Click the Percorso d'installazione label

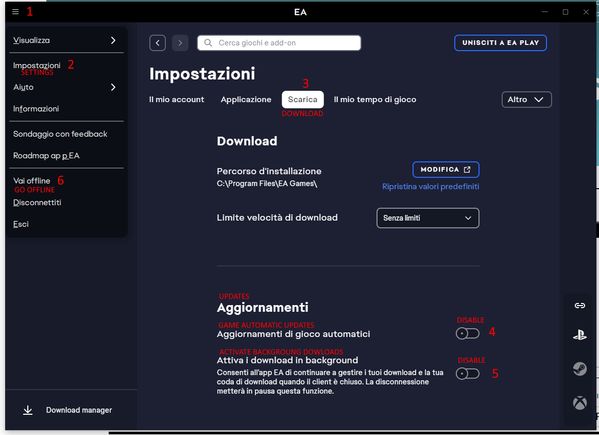(x=269, y=171)
